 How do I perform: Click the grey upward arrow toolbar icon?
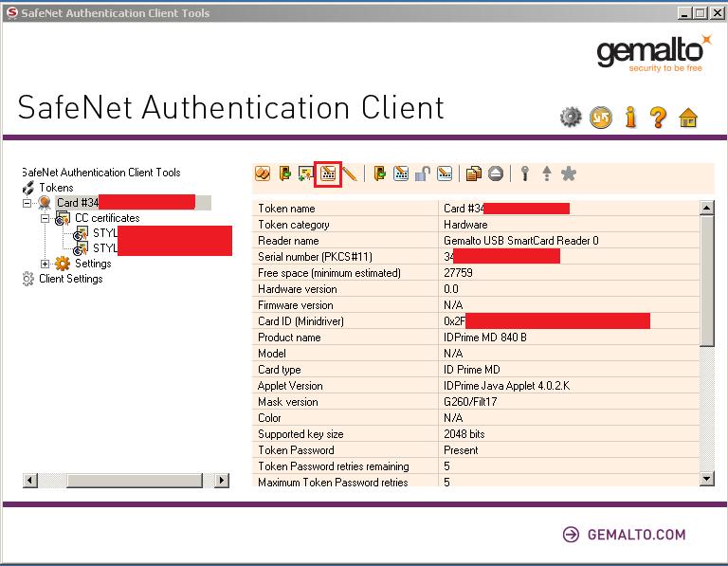click(547, 173)
